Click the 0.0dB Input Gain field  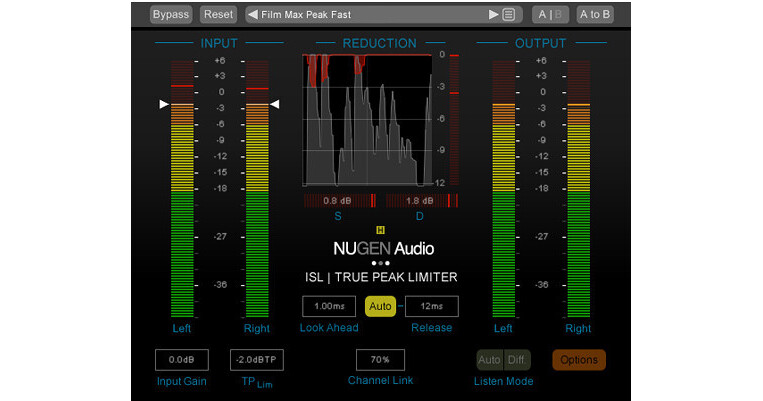coord(182,360)
